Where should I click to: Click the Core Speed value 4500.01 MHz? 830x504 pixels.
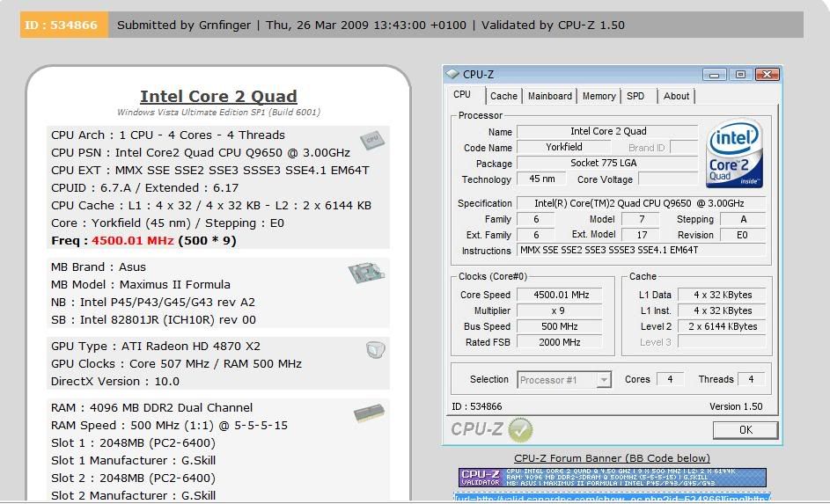pyautogui.click(x=560, y=295)
